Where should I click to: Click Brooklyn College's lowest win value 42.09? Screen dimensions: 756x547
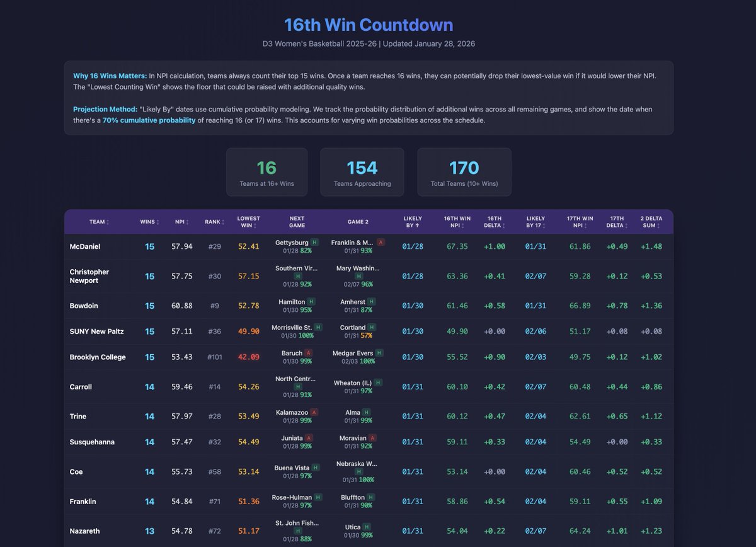[248, 357]
